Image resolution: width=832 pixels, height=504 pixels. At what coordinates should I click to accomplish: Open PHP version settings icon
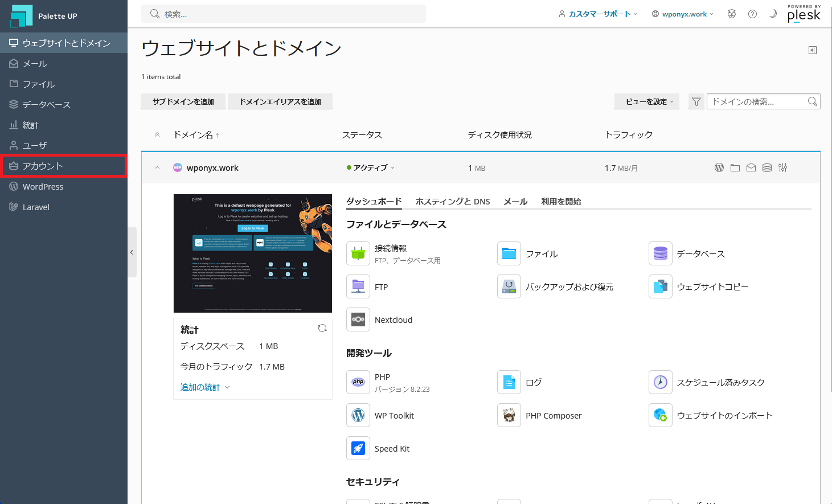358,382
